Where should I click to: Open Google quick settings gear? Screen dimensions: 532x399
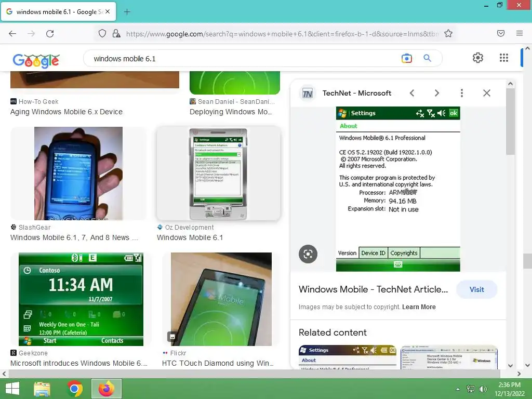tap(478, 58)
